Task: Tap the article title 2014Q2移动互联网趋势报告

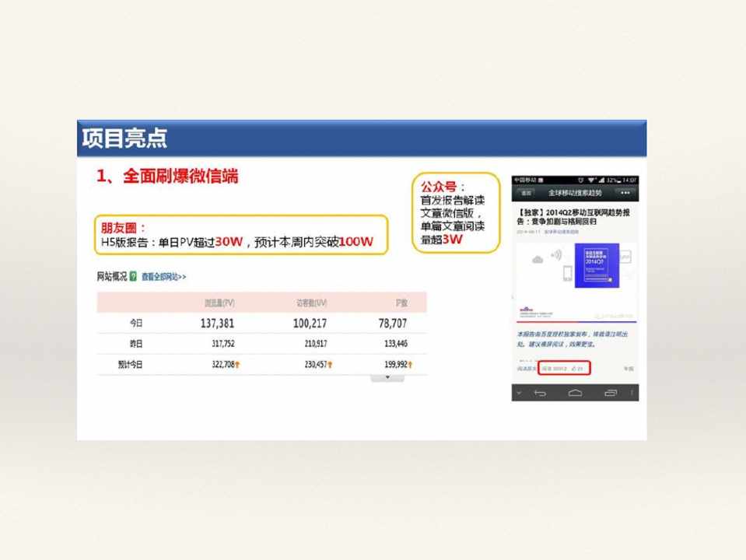Action: pyautogui.click(x=574, y=216)
